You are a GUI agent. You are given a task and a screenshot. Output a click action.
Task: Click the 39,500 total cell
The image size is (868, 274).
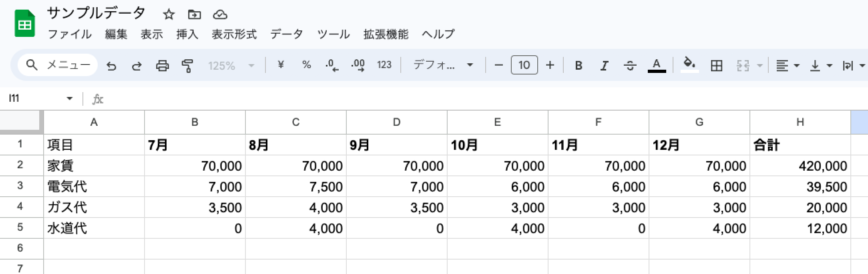[800, 186]
